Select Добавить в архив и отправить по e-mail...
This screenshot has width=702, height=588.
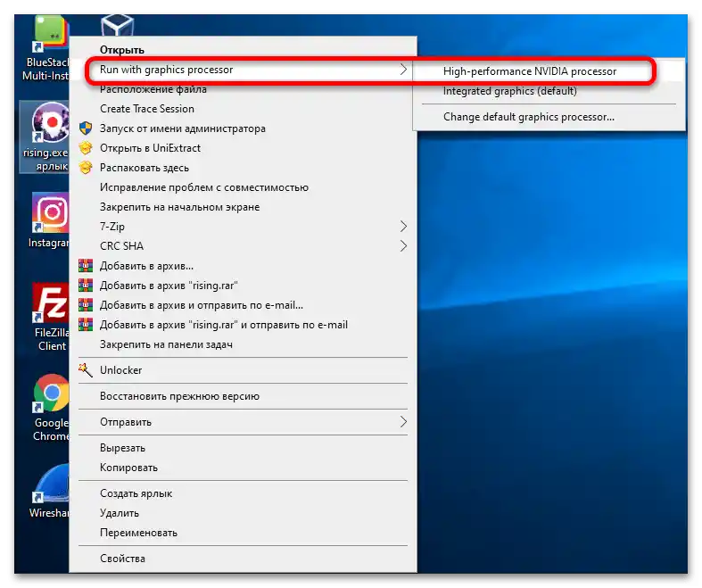244,305
